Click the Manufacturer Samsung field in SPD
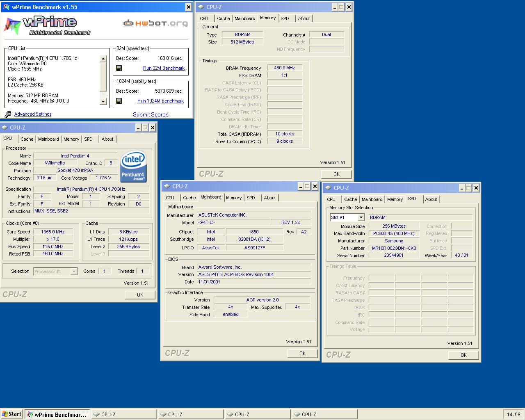The image size is (525, 420). point(394,241)
